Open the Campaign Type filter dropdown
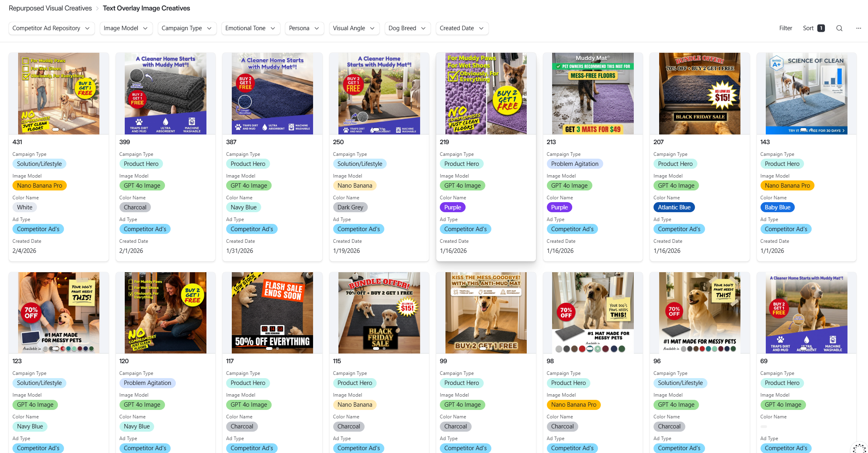Screen dimensions: 868x453 pos(187,28)
